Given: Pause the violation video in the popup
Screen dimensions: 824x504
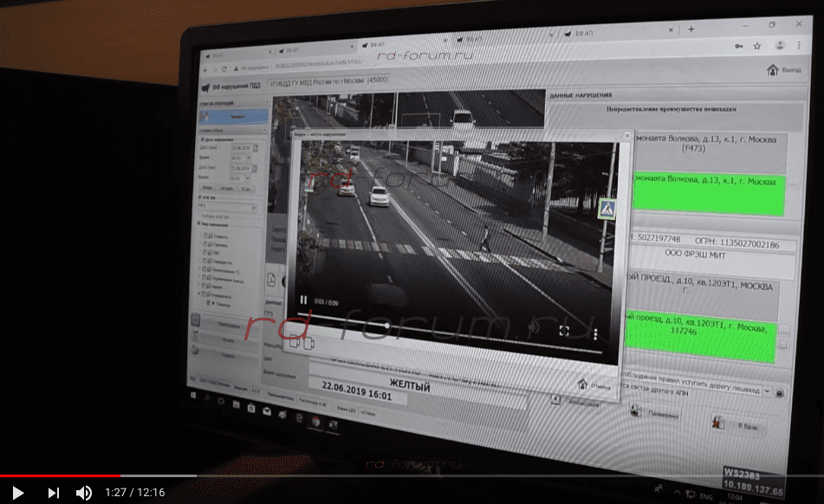Looking at the screenshot, I should pos(303,300).
